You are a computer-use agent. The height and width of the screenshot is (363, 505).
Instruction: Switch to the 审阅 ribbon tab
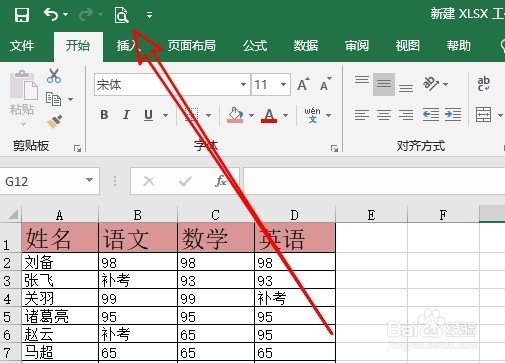[357, 46]
